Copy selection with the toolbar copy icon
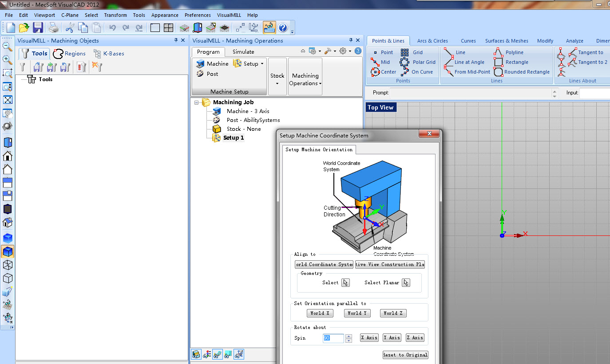This screenshot has width=610, height=364. tap(83, 27)
